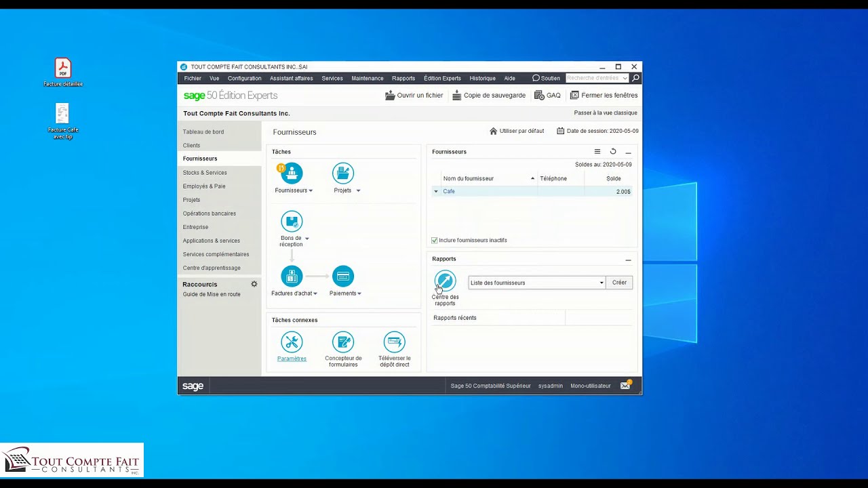This screenshot has width=868, height=488.
Task: Open the Vue menu
Action: tap(214, 78)
